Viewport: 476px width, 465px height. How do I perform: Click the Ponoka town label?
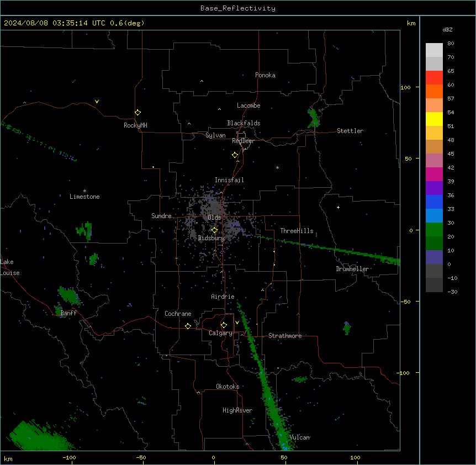click(265, 75)
